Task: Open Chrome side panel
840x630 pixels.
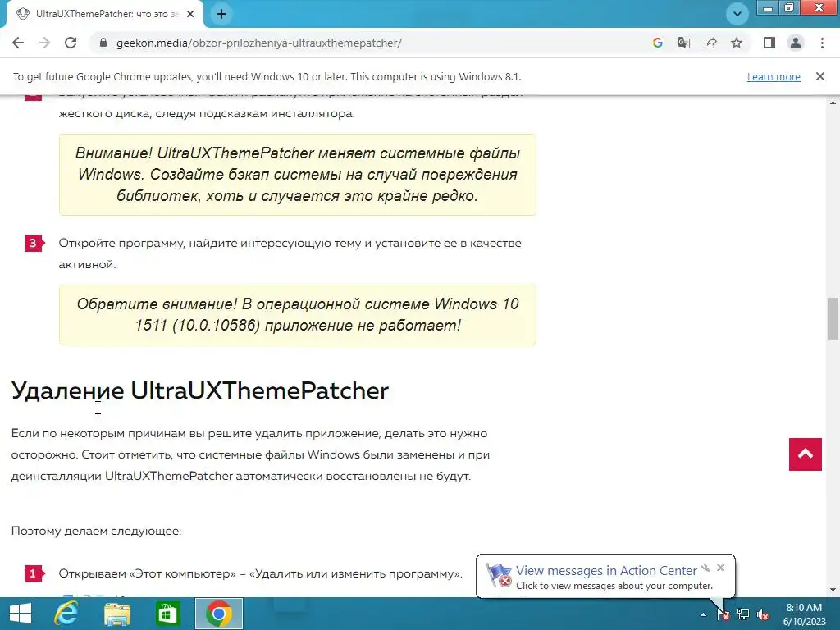Action: tap(769, 43)
